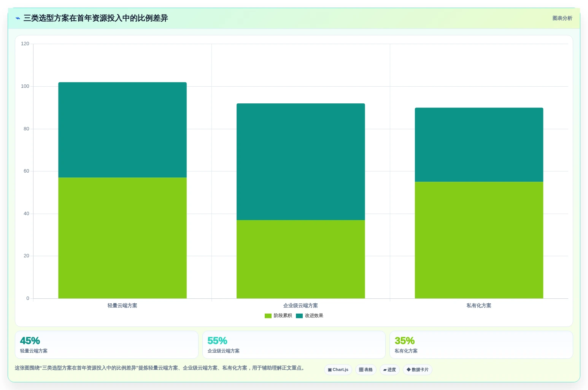Select the 表格 tag chip
The width and height of the screenshot is (588, 390).
click(x=366, y=369)
